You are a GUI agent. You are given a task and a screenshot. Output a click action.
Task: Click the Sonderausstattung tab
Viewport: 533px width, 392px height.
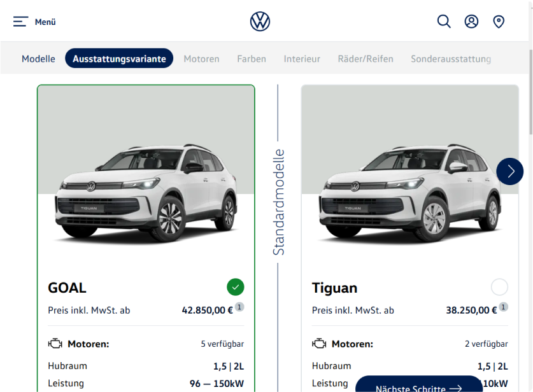tap(451, 59)
